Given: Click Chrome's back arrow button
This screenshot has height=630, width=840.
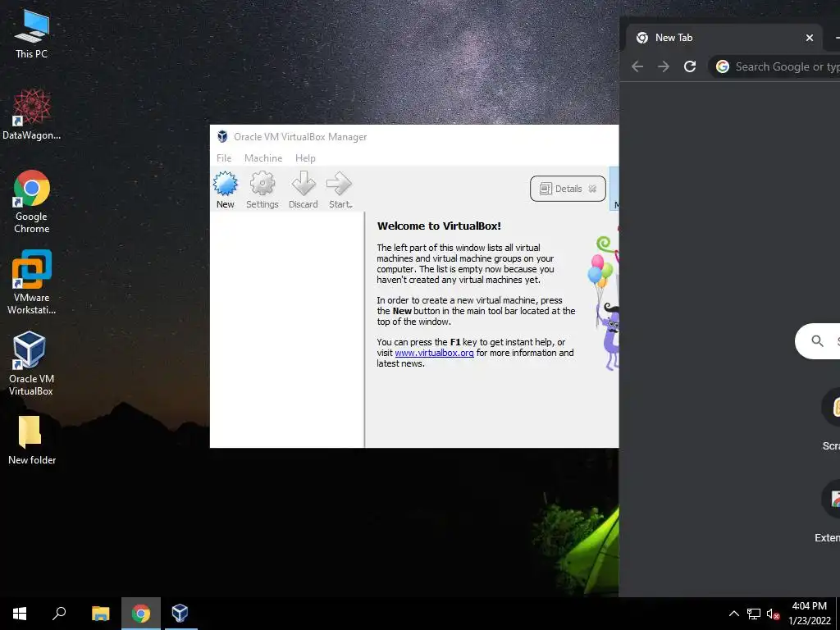Looking at the screenshot, I should [x=637, y=66].
